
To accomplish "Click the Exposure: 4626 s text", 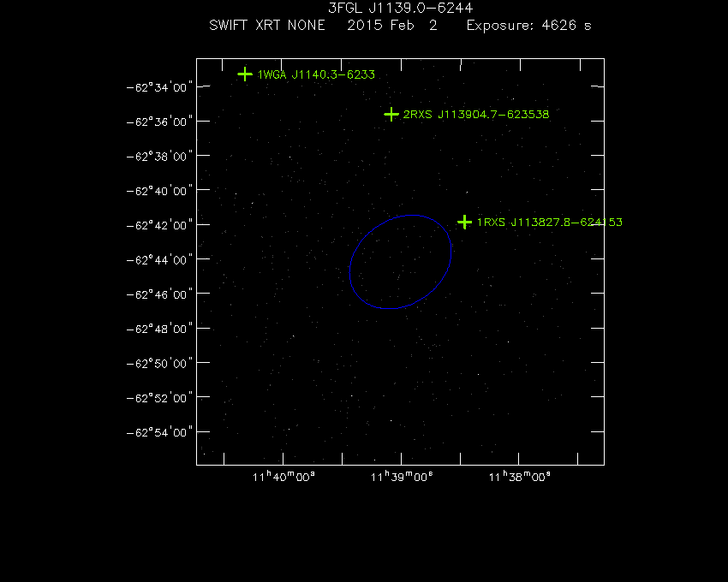I will click(x=528, y=25).
